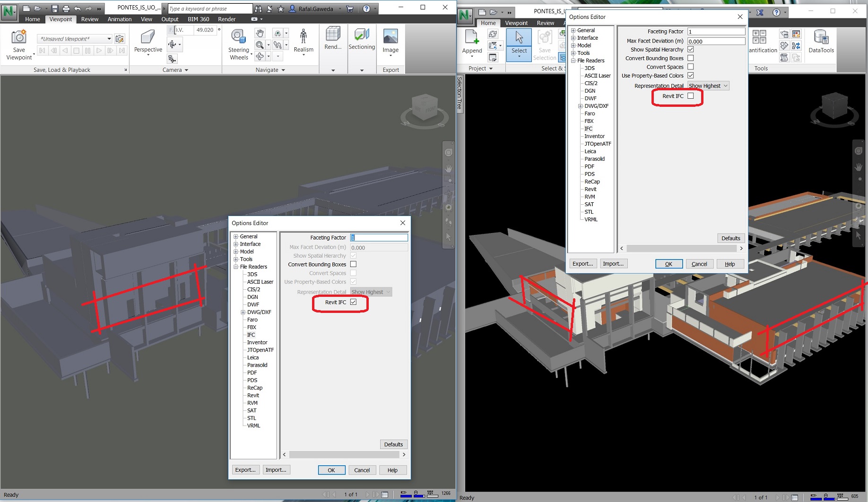Image resolution: width=868 pixels, height=502 pixels.
Task: Open the Animation ribbon tab
Action: coord(120,19)
